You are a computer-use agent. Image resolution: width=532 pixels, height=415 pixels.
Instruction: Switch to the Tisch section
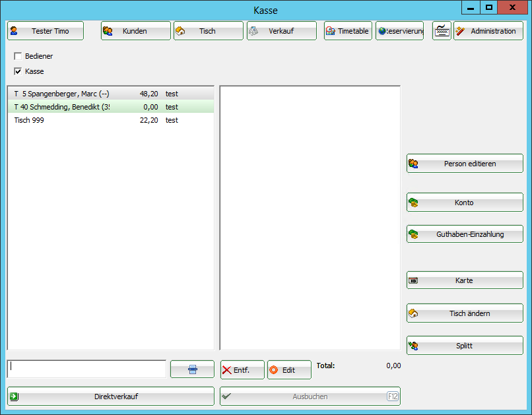point(208,31)
